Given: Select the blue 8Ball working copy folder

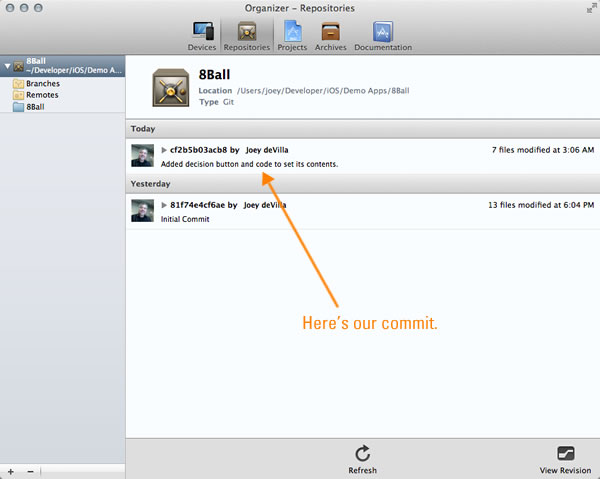Looking at the screenshot, I should tap(29, 107).
